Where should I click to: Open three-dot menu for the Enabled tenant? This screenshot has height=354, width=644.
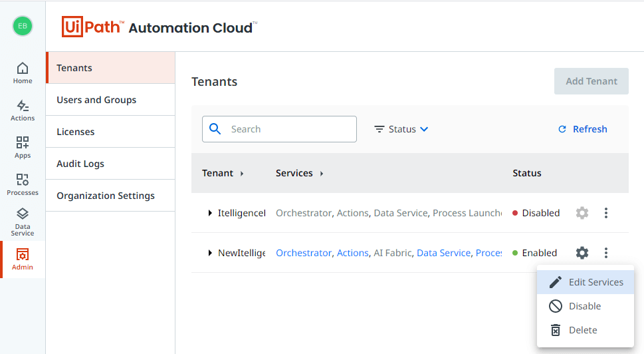606,253
